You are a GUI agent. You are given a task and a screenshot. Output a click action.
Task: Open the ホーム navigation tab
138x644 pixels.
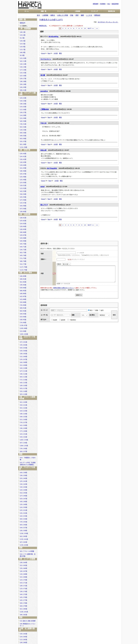click(x=27, y=11)
